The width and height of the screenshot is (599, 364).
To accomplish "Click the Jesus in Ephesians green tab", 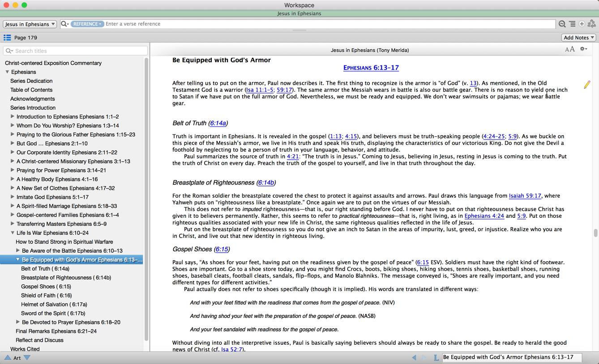I will click(x=299, y=13).
